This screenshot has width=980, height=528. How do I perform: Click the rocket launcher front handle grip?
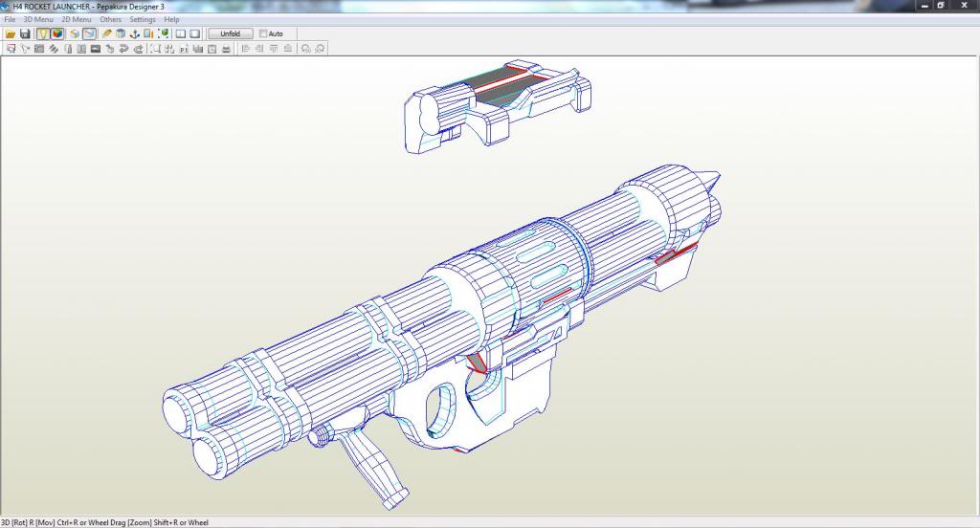pos(372,466)
